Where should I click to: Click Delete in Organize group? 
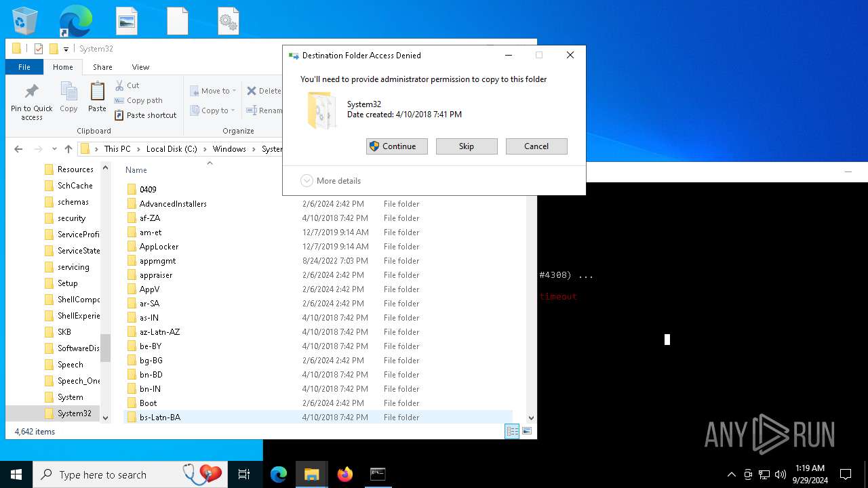click(264, 91)
